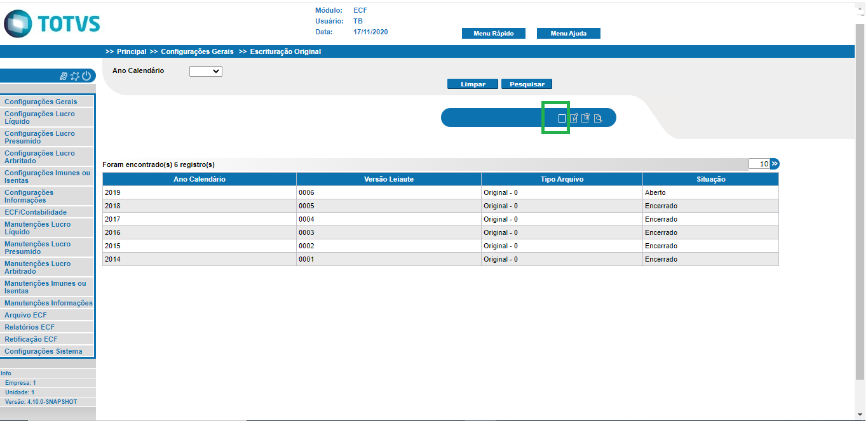The image size is (868, 421).
Task: Go to next page arrow icon
Action: (x=775, y=164)
